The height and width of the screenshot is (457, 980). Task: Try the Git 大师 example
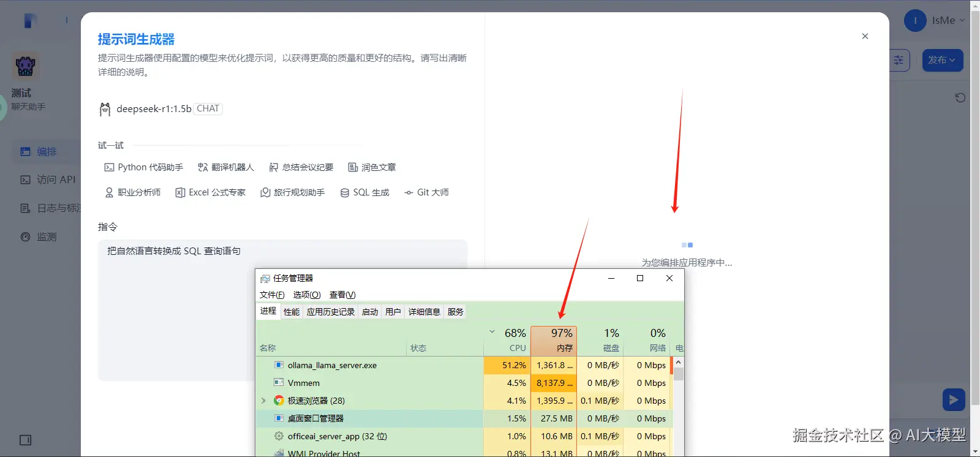click(427, 192)
